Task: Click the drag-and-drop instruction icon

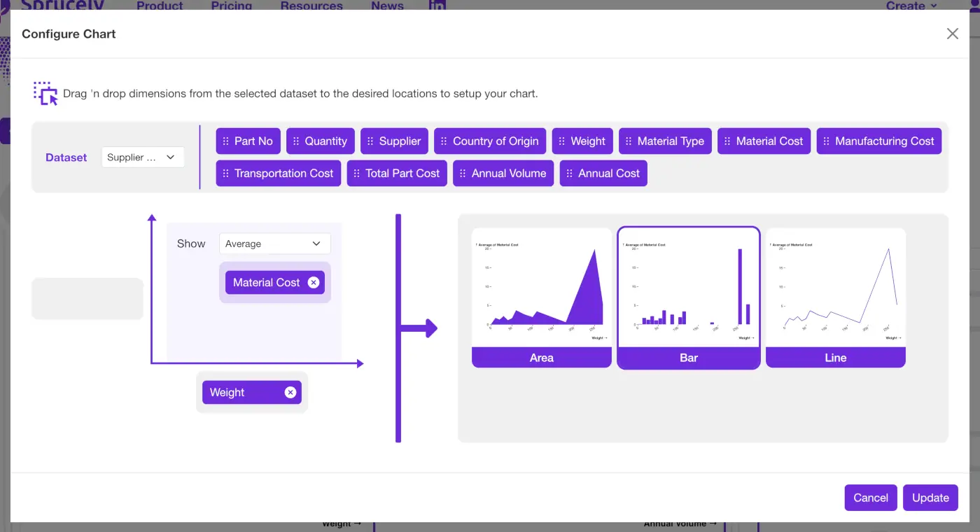Action: coord(45,93)
